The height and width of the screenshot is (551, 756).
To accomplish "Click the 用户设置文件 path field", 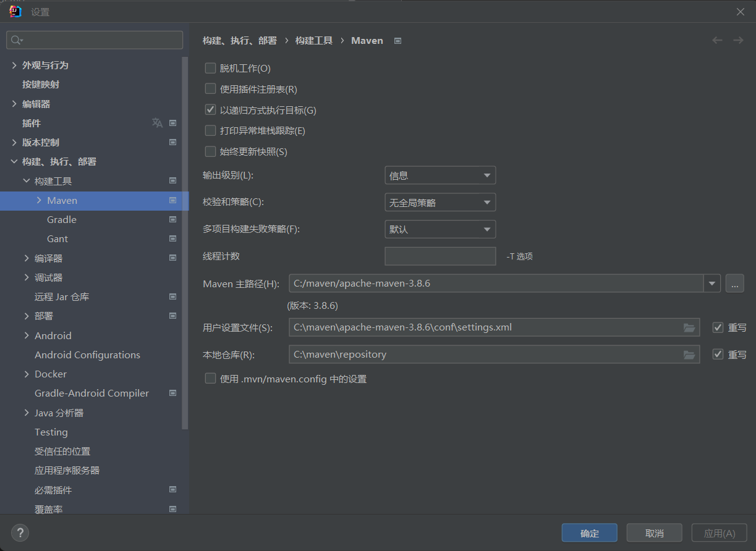I will click(x=495, y=327).
